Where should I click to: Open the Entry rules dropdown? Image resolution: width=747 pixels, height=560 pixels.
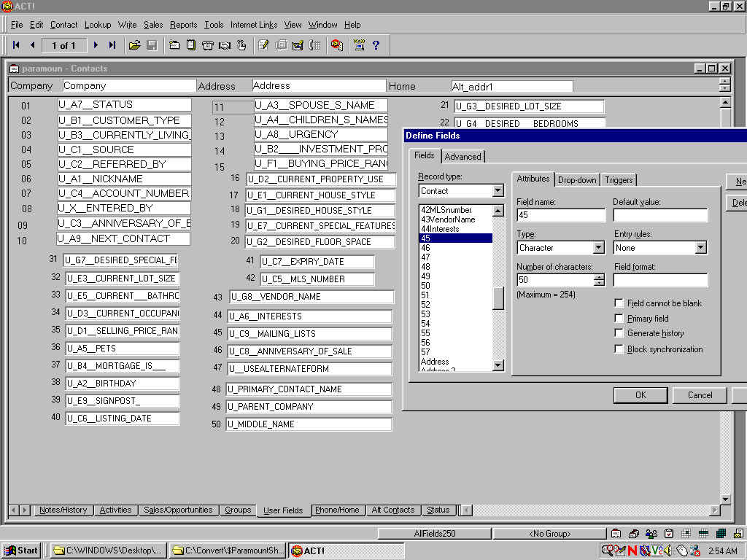(x=700, y=248)
